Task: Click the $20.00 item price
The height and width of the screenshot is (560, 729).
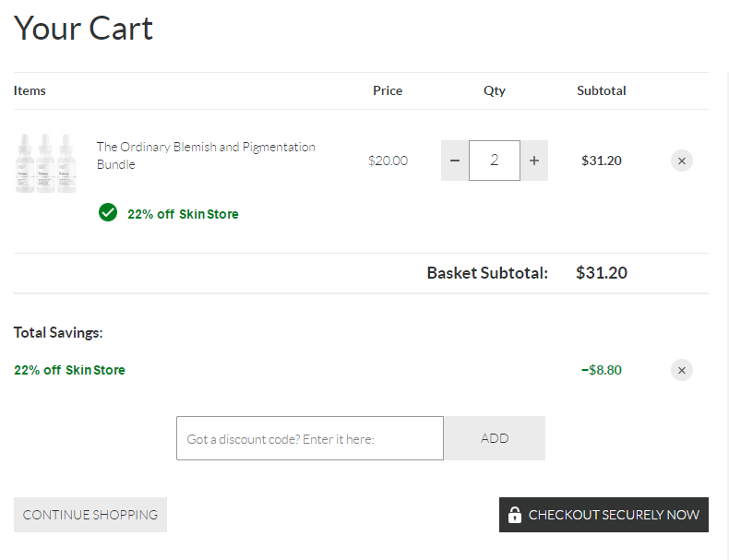Action: tap(388, 161)
